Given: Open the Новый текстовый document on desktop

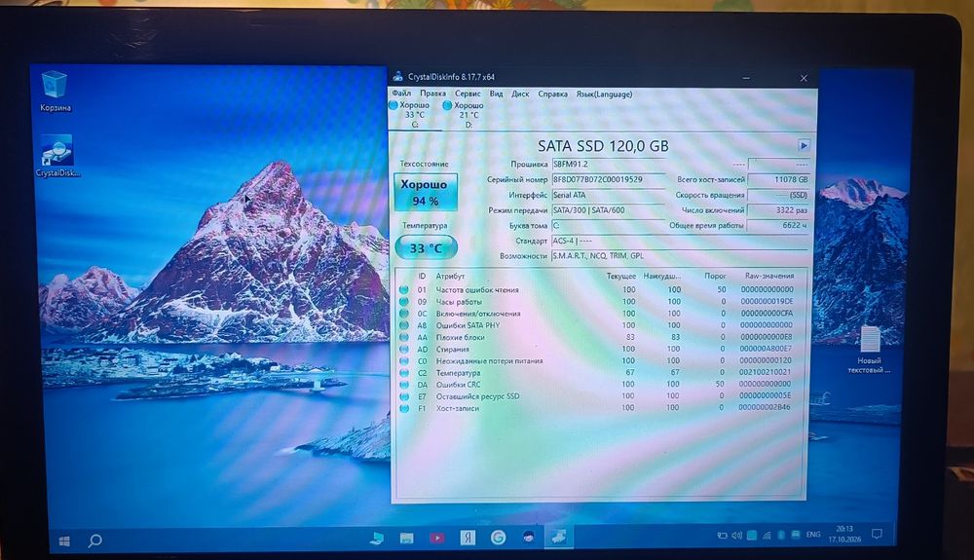Looking at the screenshot, I should (869, 351).
